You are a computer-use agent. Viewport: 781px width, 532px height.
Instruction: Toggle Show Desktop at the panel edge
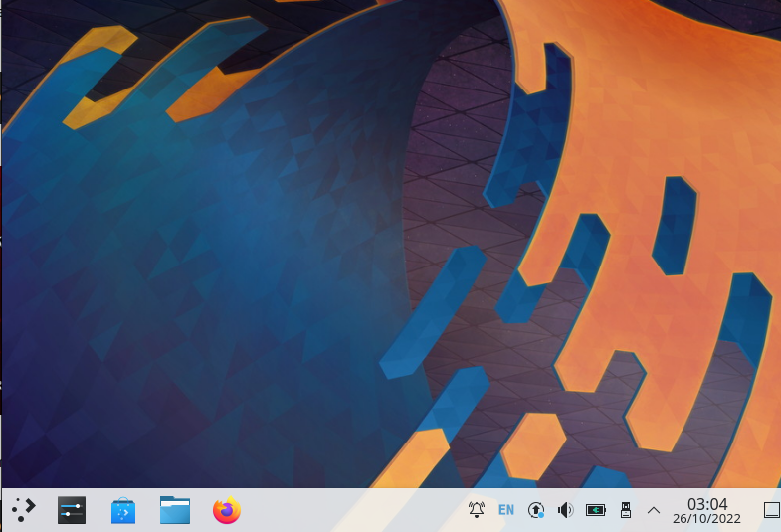click(771, 510)
